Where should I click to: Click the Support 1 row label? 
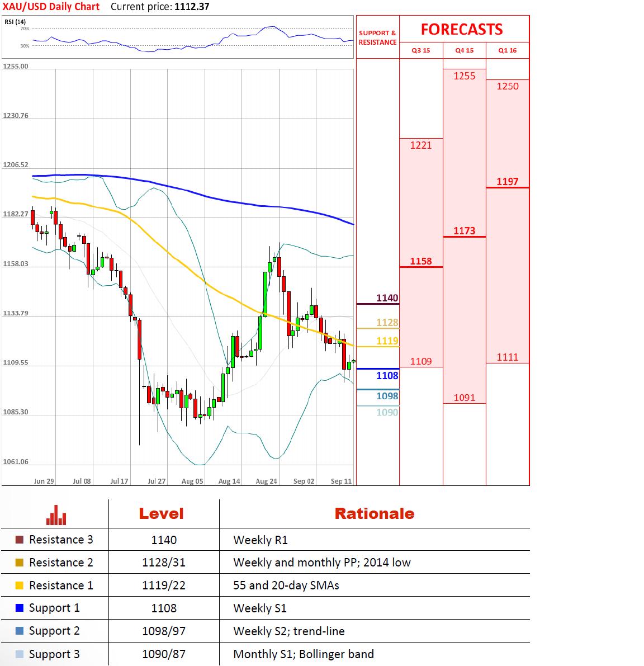(54, 608)
